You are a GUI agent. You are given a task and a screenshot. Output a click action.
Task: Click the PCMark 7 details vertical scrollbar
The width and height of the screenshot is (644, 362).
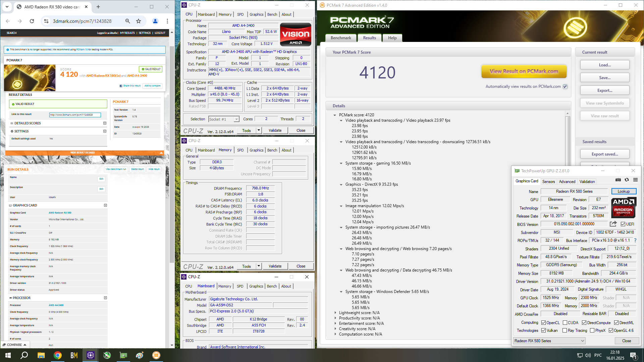(x=568, y=141)
